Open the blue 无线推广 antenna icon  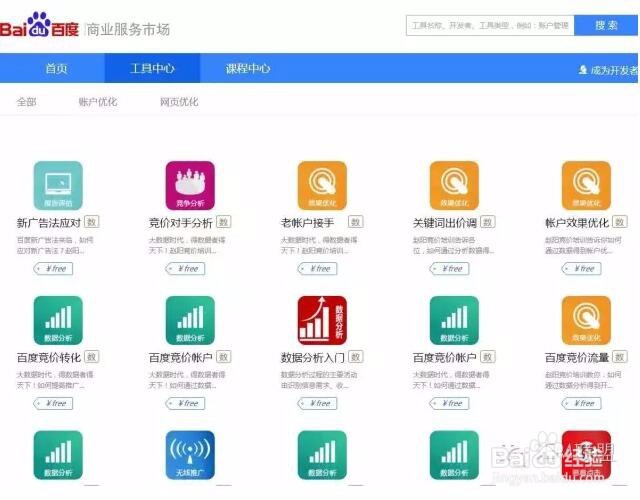(x=190, y=455)
